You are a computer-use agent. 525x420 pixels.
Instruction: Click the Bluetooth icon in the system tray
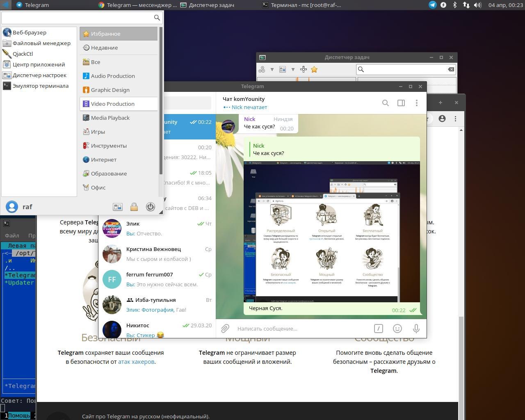[454, 5]
